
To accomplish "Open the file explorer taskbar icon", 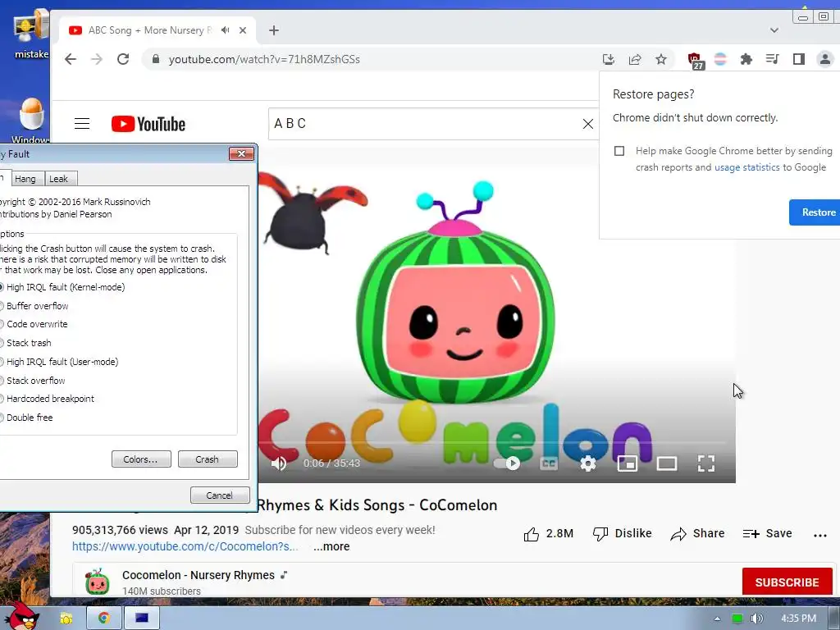I will pyautogui.click(x=66, y=619).
